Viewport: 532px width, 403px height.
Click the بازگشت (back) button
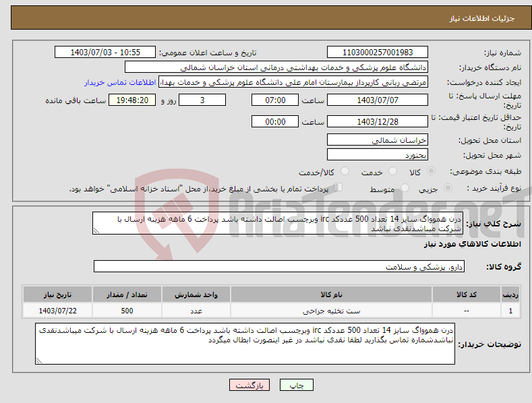[x=249, y=385]
